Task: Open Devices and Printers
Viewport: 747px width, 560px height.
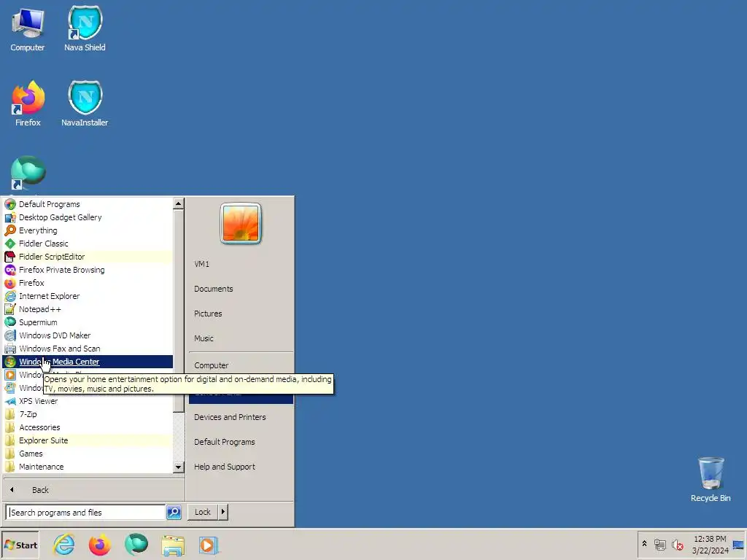Action: [x=241, y=417]
